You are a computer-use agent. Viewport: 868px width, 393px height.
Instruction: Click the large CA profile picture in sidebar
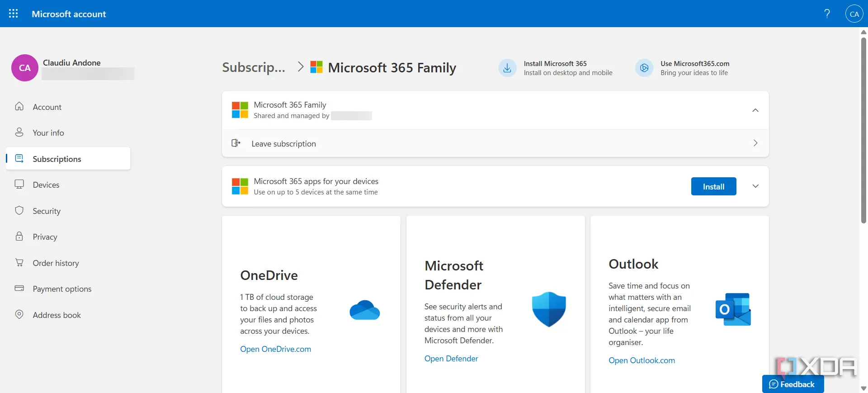[x=25, y=68]
